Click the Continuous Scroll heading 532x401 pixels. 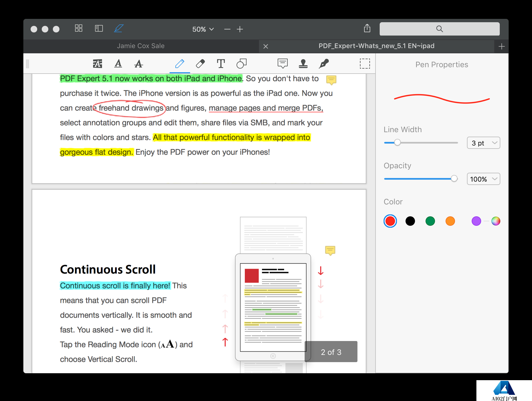pos(108,269)
